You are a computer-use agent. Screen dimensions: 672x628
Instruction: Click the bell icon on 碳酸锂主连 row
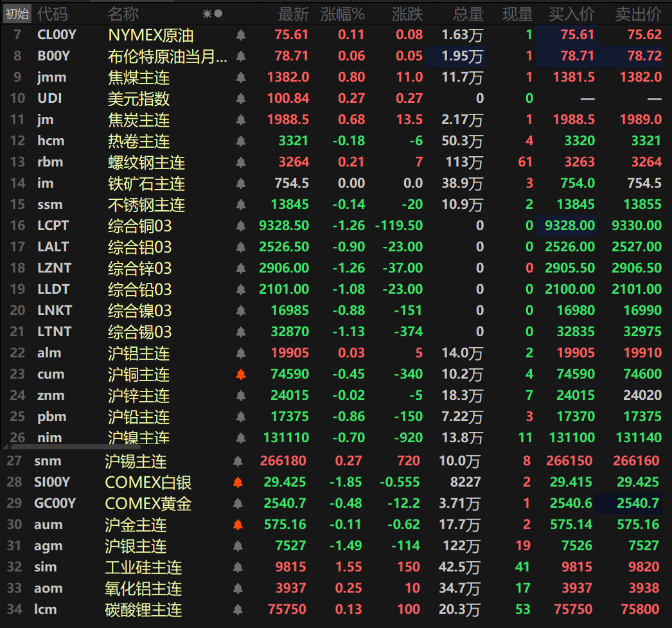tap(238, 609)
